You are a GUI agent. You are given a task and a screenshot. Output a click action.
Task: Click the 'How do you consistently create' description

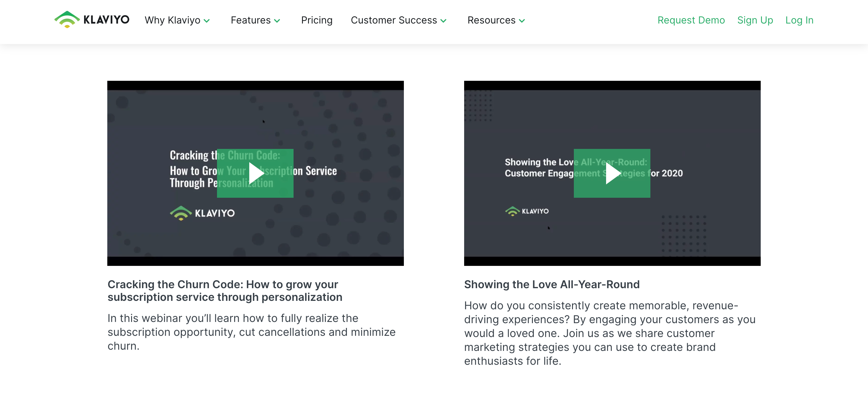coord(610,333)
